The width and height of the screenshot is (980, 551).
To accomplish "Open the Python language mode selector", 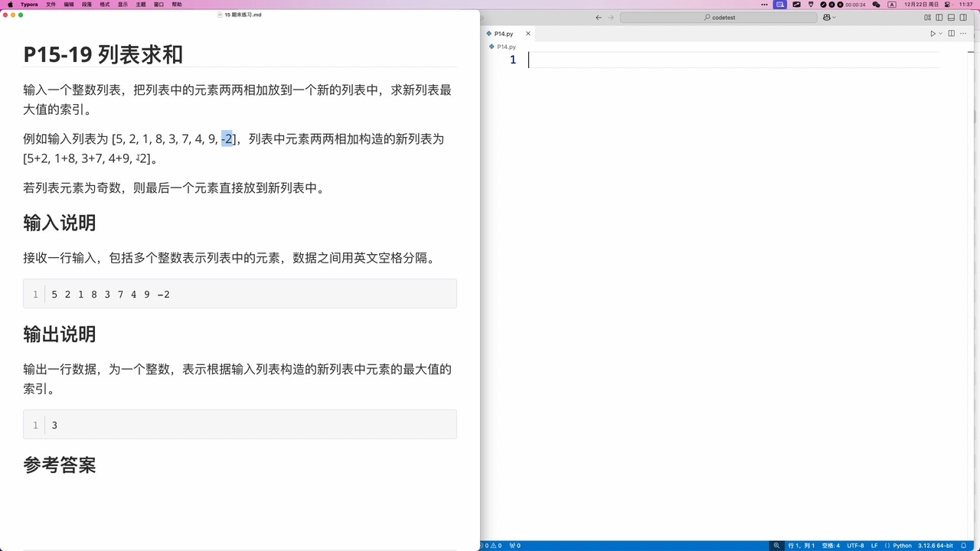I will 901,546.
